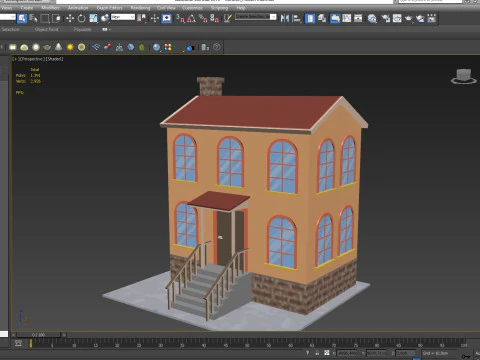Toggle Angle Snap

pos(191,18)
